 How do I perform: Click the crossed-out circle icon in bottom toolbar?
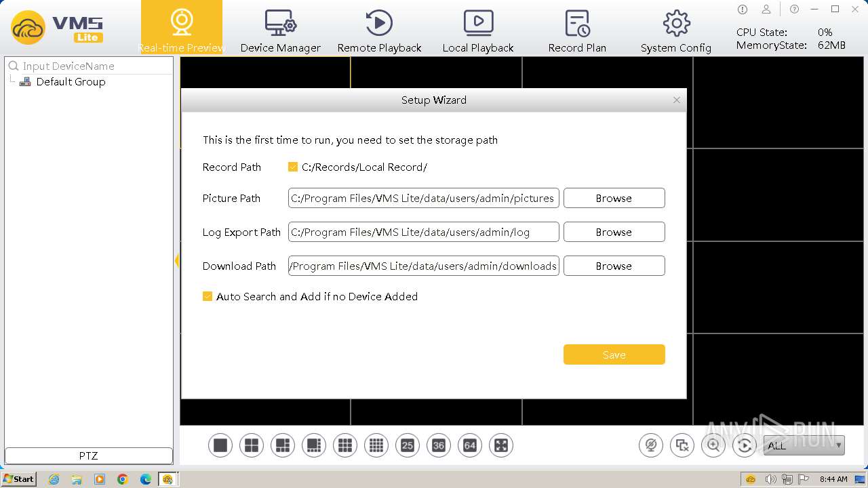651,445
